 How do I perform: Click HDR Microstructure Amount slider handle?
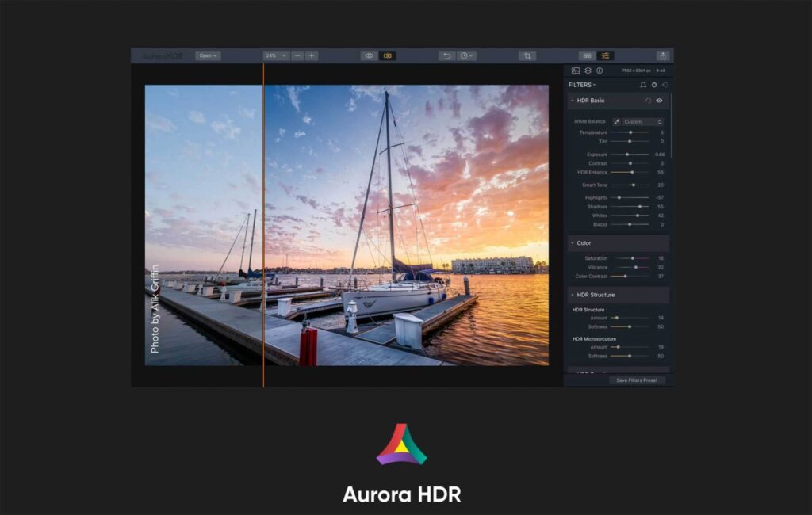(x=619, y=347)
